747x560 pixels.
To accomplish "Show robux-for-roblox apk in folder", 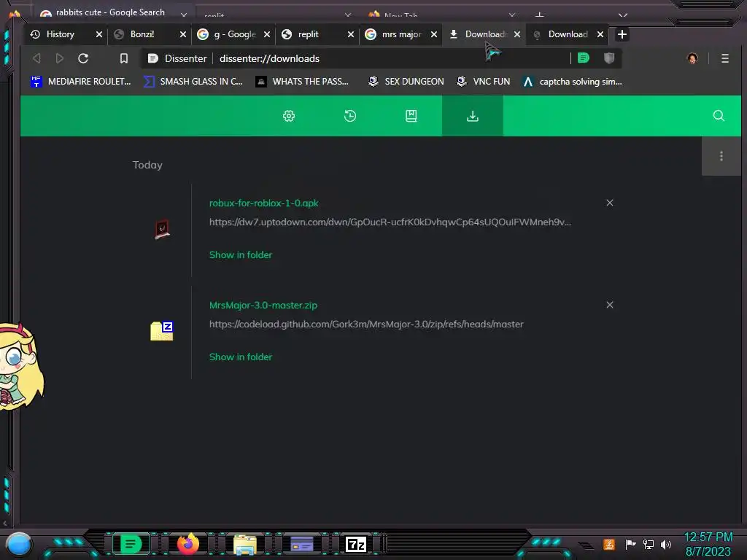I will pyautogui.click(x=241, y=254).
